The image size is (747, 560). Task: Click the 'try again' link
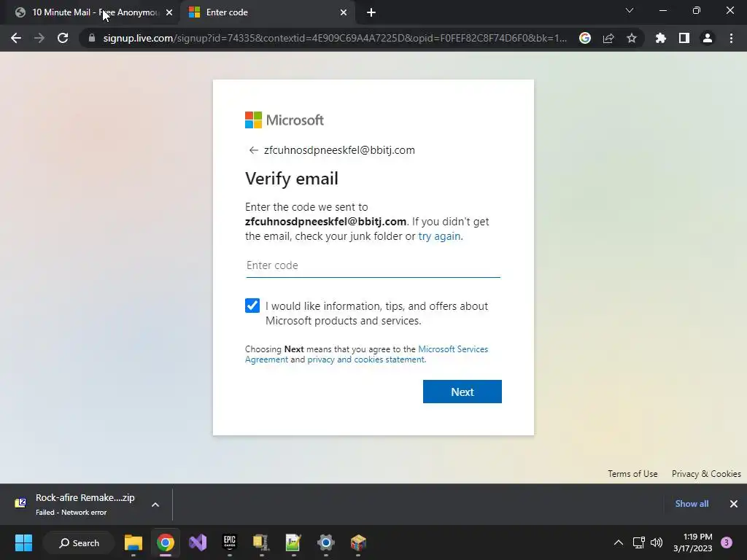pos(439,236)
